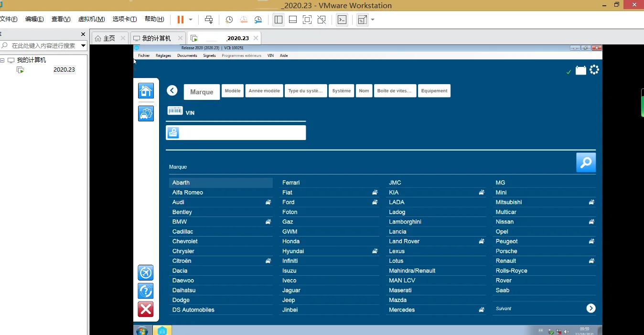
Task: Click the red X exit icon
Action: 146,309
